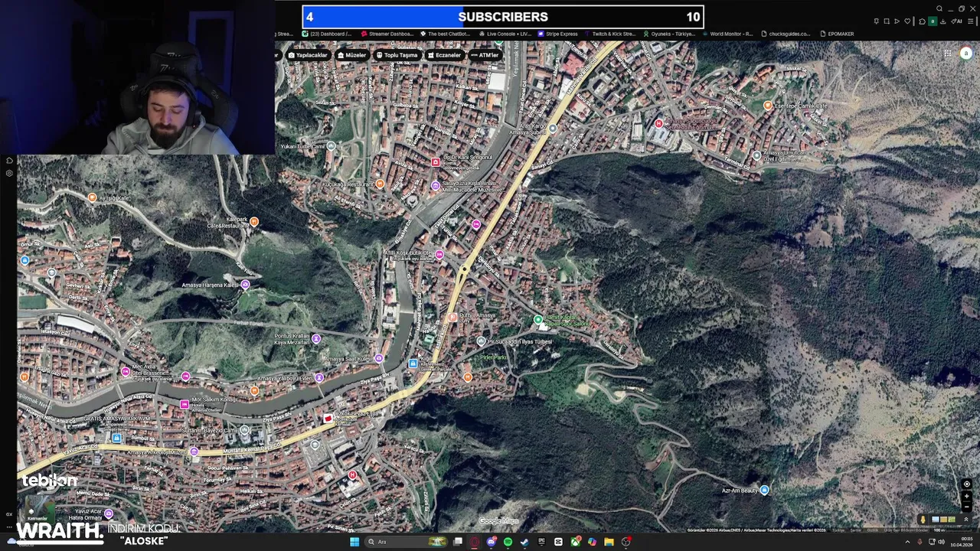Open Opera GX from the taskbar
Image resolution: width=980 pixels, height=551 pixels.
pyautogui.click(x=475, y=542)
